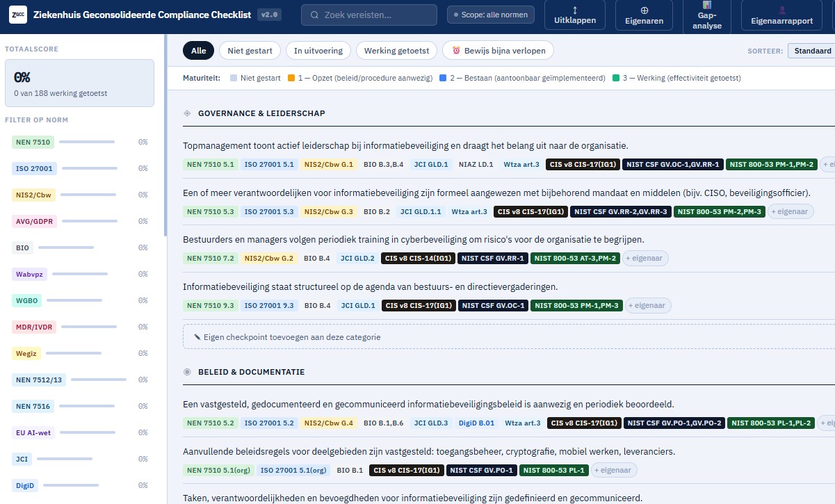Filter by WGBO norm

click(x=26, y=300)
